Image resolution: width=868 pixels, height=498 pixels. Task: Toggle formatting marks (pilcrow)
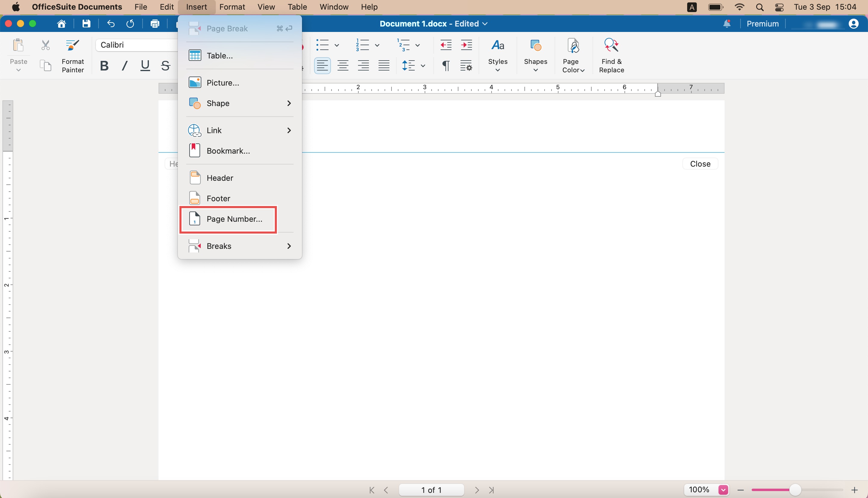445,65
